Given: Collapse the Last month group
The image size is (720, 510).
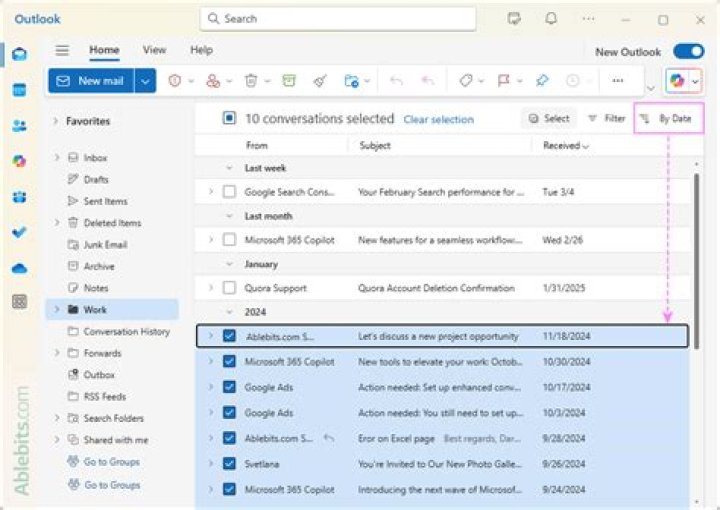Looking at the screenshot, I should (x=229, y=216).
